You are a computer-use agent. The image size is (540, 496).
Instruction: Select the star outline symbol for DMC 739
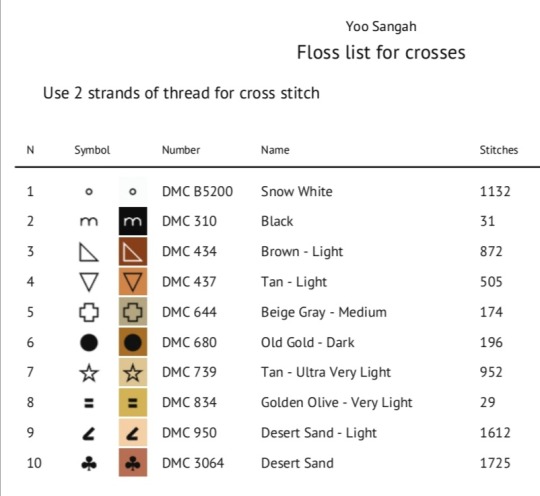click(89, 373)
